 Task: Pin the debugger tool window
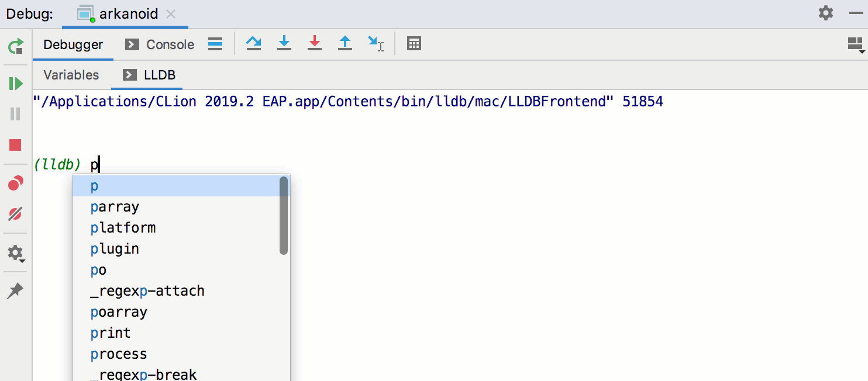(x=16, y=290)
